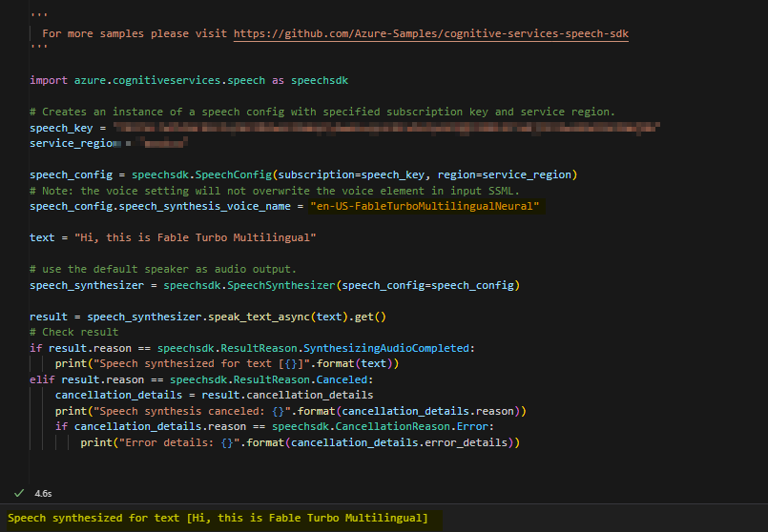The height and width of the screenshot is (532, 768).
Task: Click the cancellation_details assignment line
Action: click(214, 395)
